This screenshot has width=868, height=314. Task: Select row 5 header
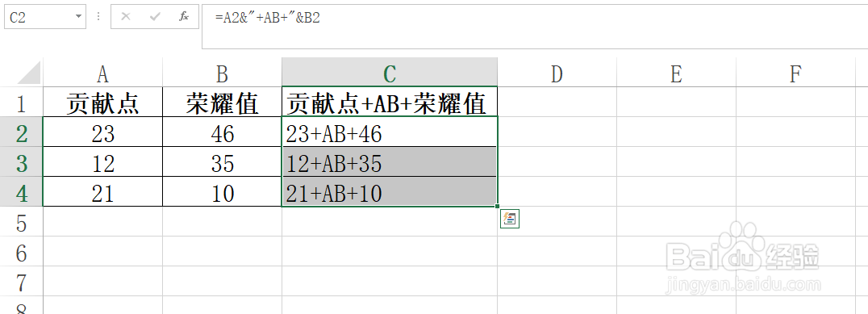21,221
